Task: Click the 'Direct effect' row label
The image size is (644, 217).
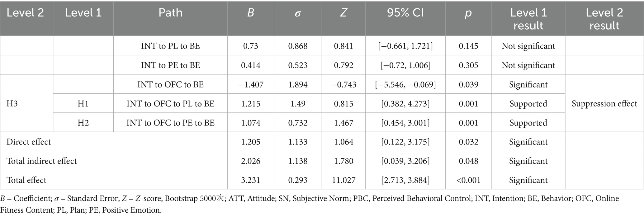Action: coord(29,142)
